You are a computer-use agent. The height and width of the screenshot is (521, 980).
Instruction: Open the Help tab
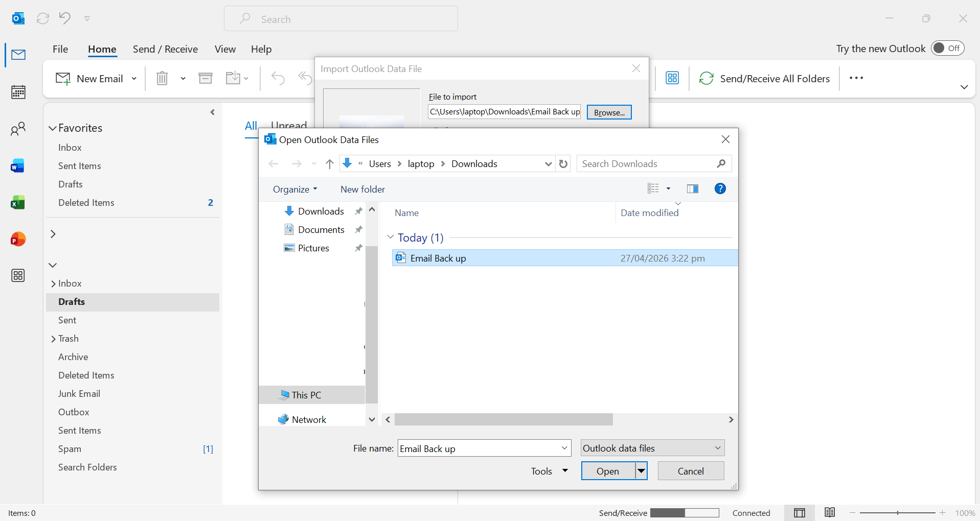coord(261,49)
